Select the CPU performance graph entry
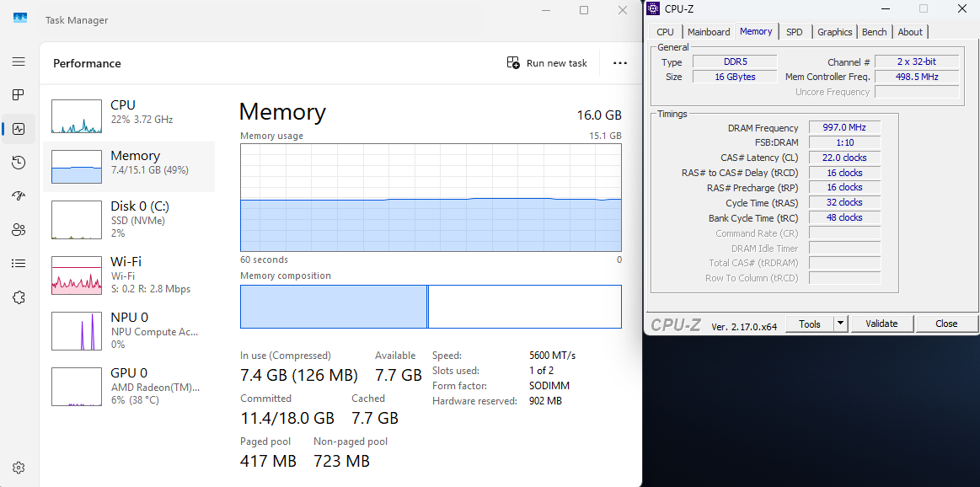Image resolution: width=980 pixels, height=487 pixels. click(128, 115)
